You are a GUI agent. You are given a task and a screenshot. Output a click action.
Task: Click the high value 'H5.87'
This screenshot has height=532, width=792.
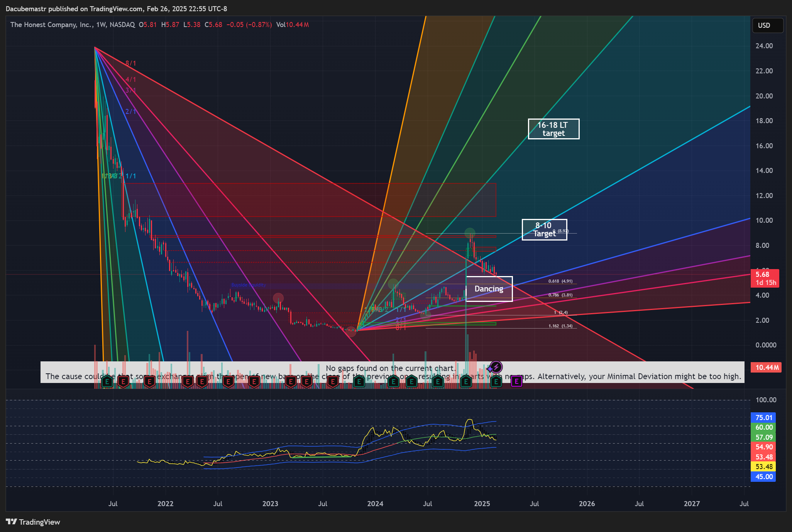coord(170,25)
